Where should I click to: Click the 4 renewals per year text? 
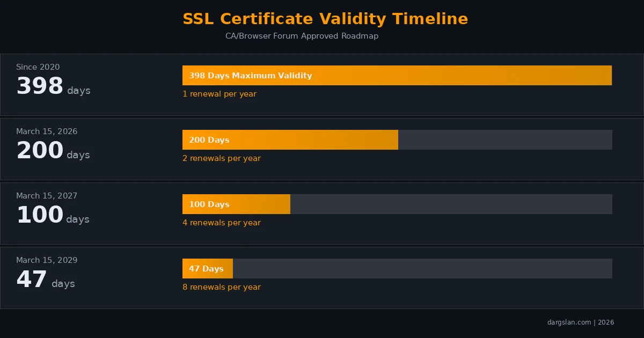(222, 223)
